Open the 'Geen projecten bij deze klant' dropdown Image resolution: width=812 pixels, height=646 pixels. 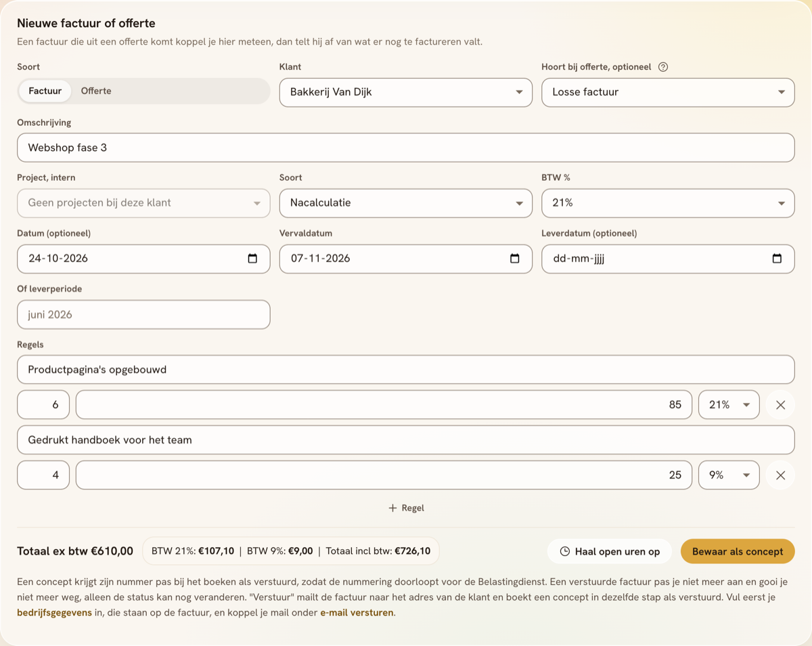[x=143, y=203]
